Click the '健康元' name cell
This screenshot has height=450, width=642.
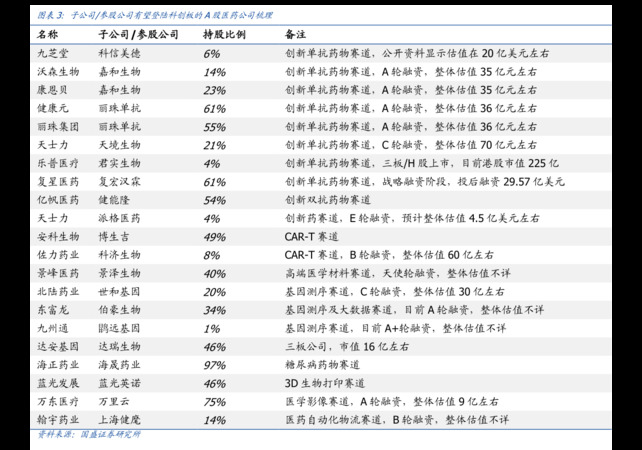(53, 108)
